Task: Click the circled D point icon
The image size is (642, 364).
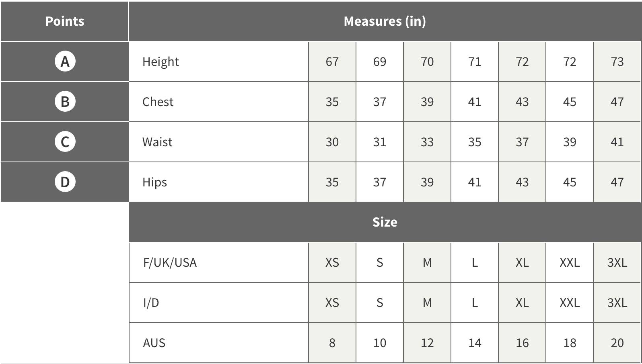Action: [65, 182]
